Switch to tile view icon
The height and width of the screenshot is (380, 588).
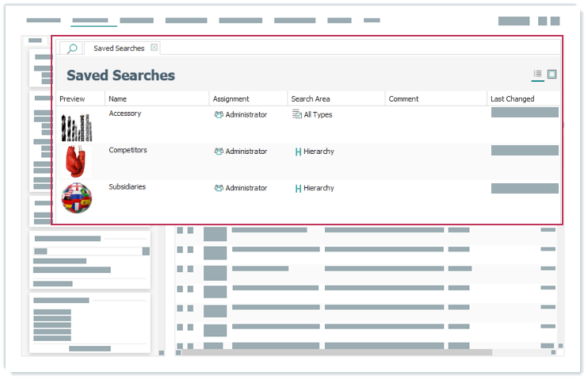[552, 75]
